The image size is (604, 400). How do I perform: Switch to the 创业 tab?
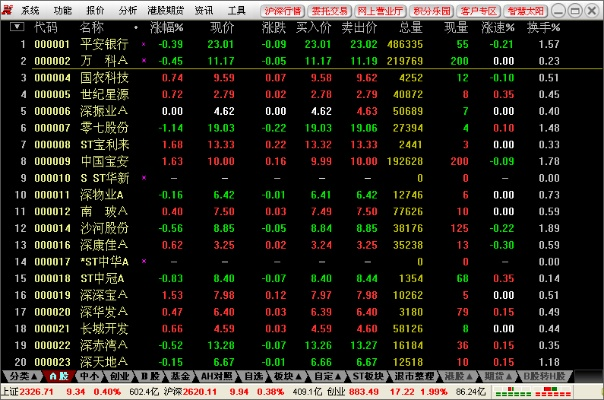point(118,376)
